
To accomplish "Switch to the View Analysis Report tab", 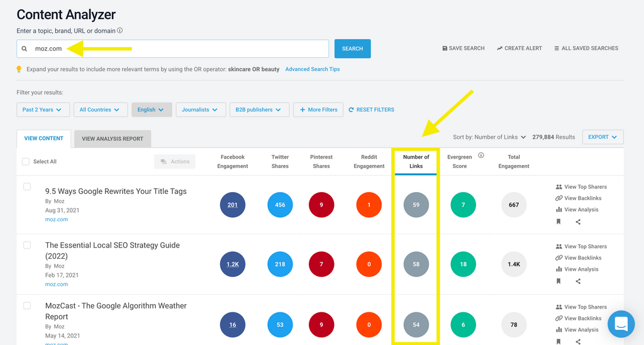I will tap(113, 139).
